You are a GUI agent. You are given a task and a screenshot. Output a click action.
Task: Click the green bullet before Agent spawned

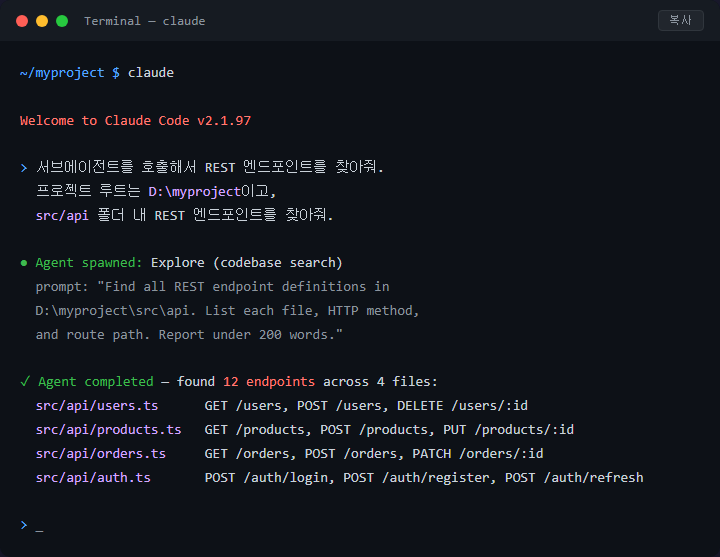(24, 263)
